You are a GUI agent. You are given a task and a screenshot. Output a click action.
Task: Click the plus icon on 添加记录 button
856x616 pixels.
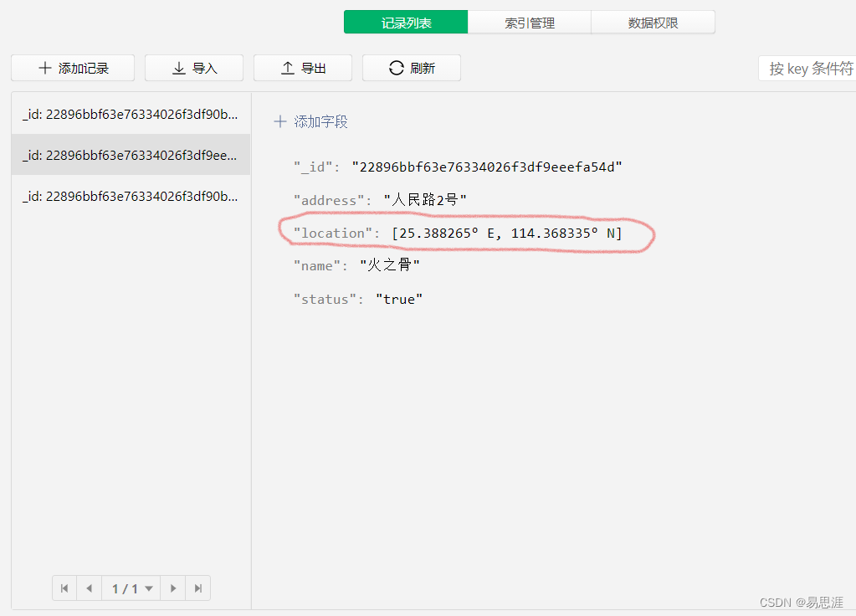click(46, 68)
